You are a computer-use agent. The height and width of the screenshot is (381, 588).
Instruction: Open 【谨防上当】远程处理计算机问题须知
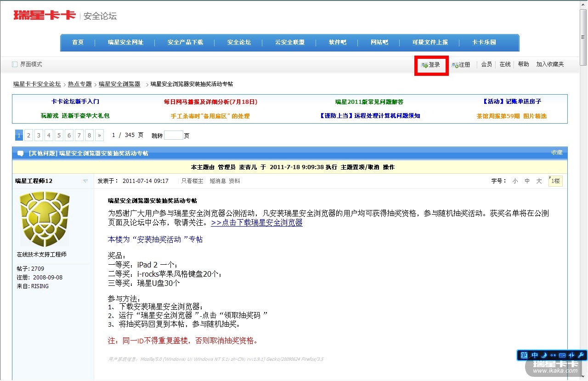(x=369, y=116)
